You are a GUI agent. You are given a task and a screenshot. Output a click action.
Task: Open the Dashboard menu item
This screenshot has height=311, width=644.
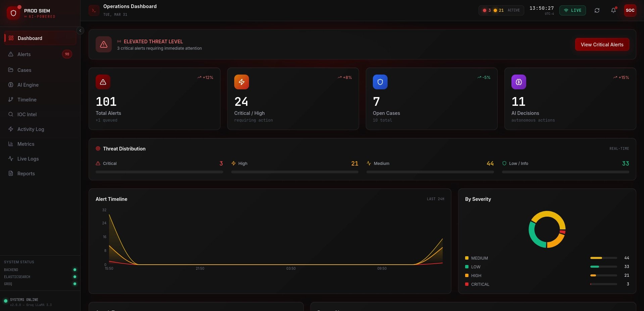(40, 38)
